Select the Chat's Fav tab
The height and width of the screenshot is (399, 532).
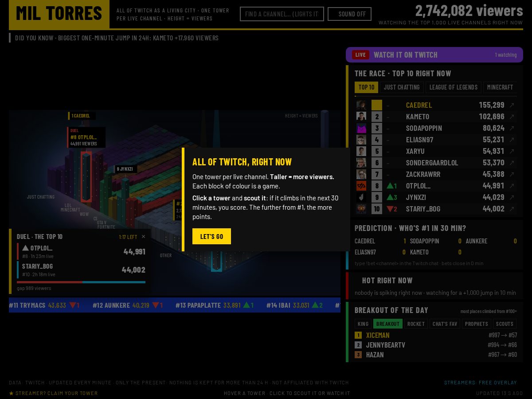[445, 324]
